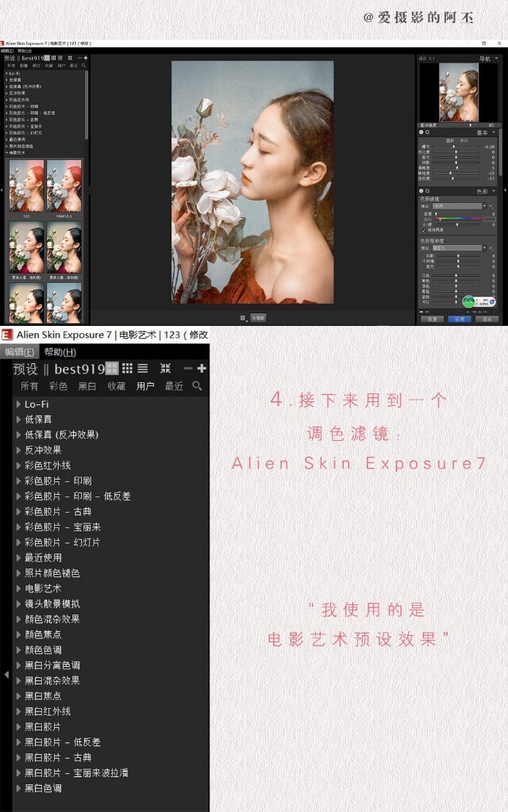The height and width of the screenshot is (812, 508).
Task: Collapse the 基本 panel header arrow
Action: pos(494,132)
